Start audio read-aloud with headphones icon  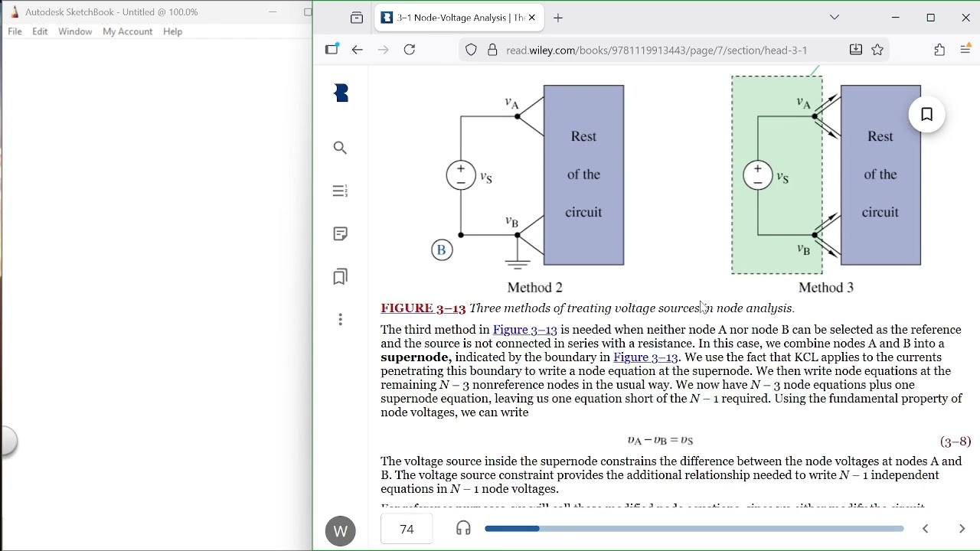coord(463,528)
